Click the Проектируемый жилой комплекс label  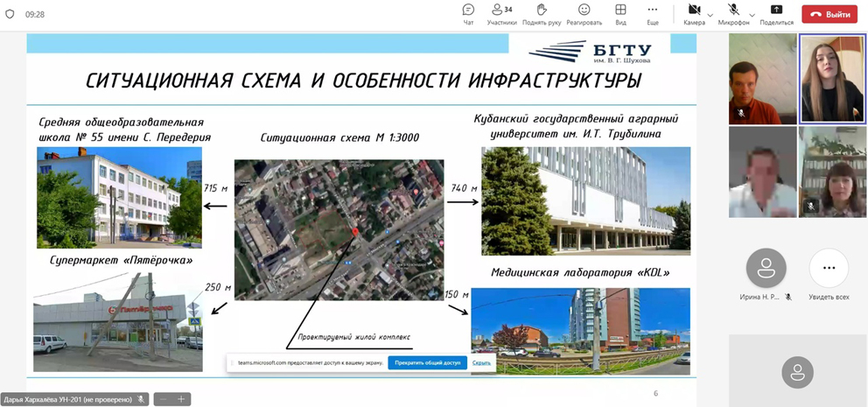pos(354,337)
